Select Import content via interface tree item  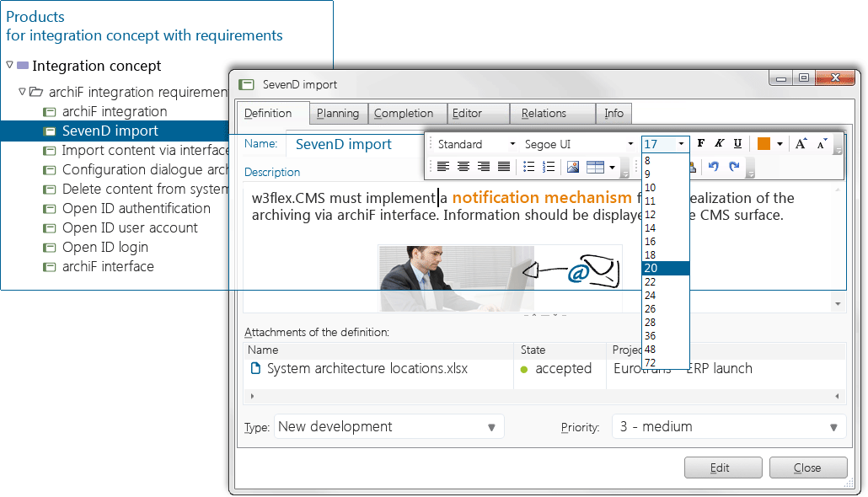(145, 150)
